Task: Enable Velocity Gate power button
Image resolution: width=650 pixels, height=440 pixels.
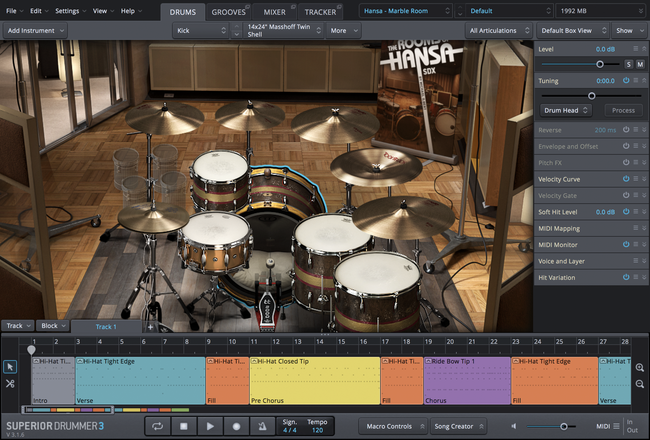Action: (x=626, y=195)
